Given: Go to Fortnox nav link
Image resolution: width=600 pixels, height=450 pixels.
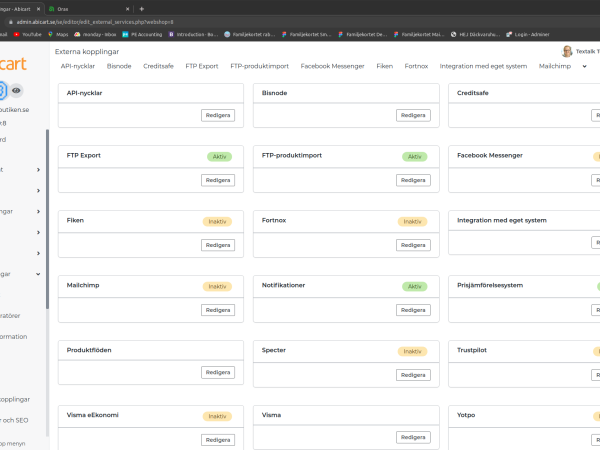Looking at the screenshot, I should tap(416, 66).
